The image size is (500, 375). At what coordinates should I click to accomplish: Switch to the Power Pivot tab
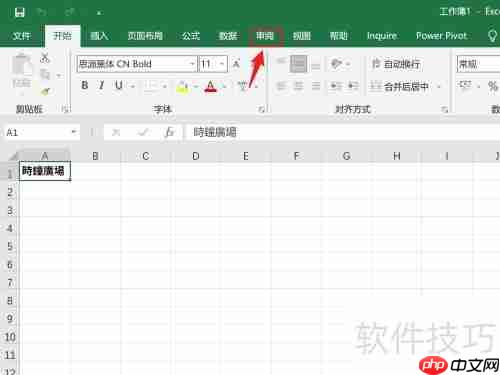pos(441,36)
